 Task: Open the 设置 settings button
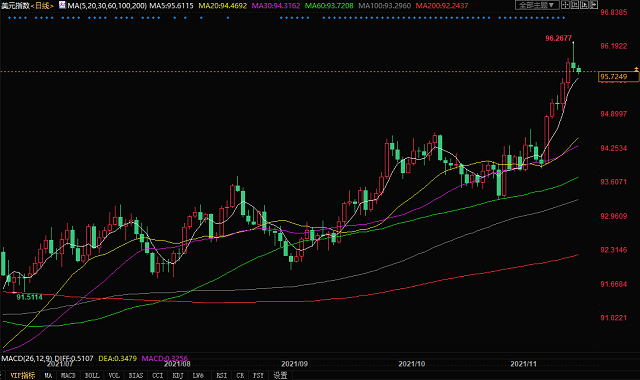(280, 376)
